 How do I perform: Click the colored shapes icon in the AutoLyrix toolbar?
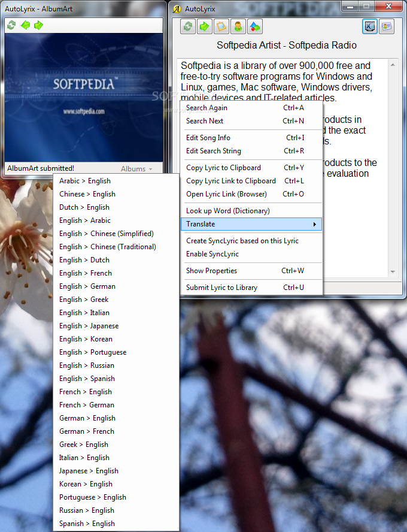tap(255, 26)
